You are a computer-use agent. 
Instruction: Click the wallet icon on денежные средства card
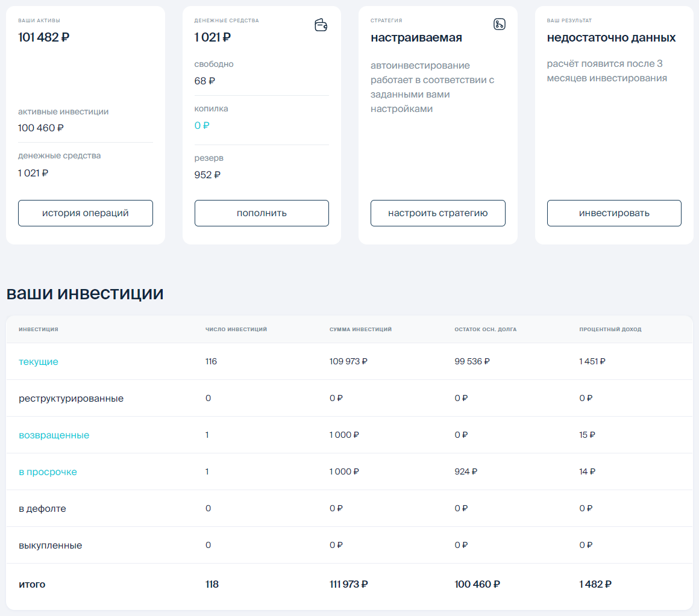coord(321,25)
